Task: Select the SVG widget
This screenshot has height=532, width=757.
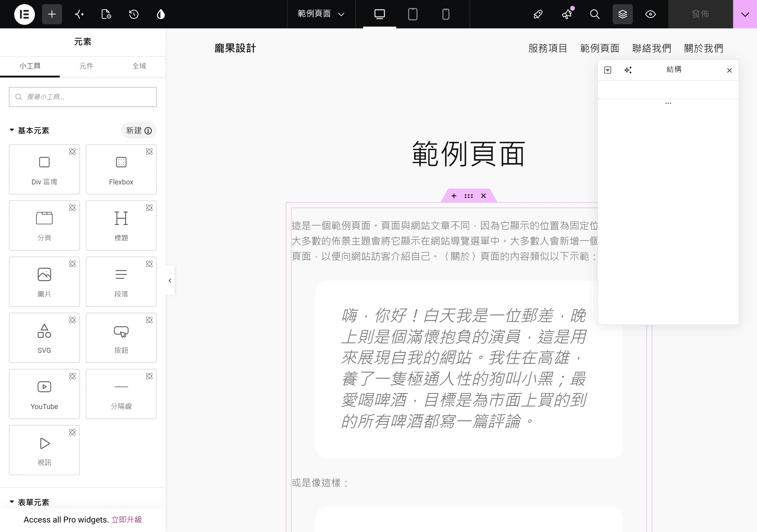Action: click(44, 338)
